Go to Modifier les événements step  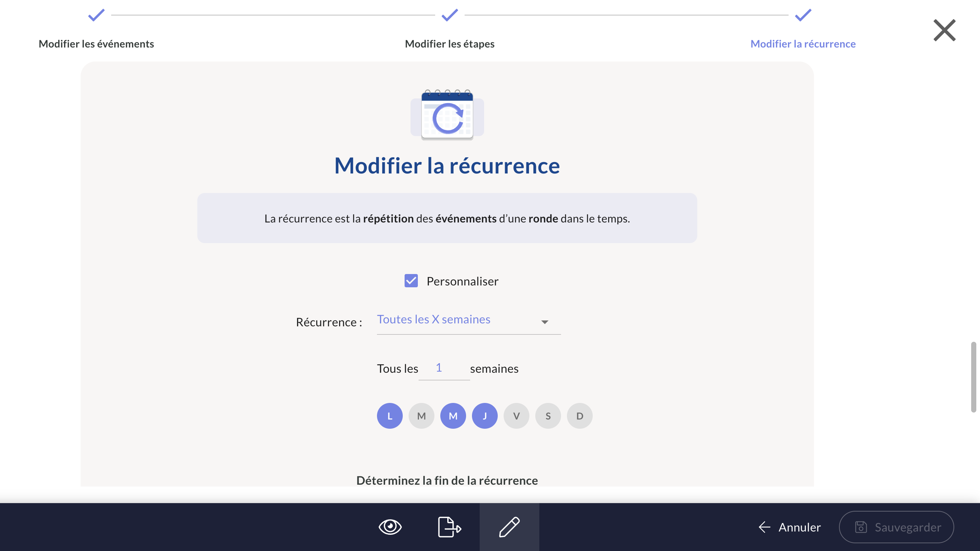coord(96,44)
